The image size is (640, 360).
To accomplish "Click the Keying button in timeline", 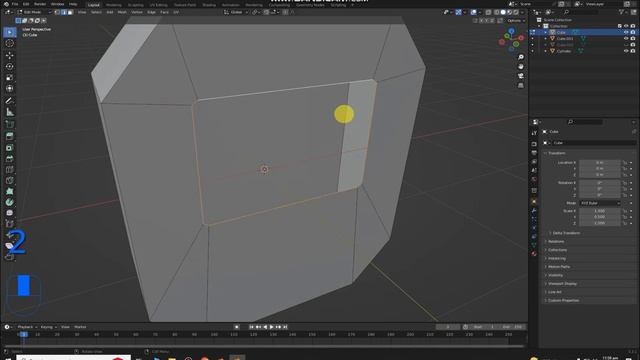I will (48, 327).
